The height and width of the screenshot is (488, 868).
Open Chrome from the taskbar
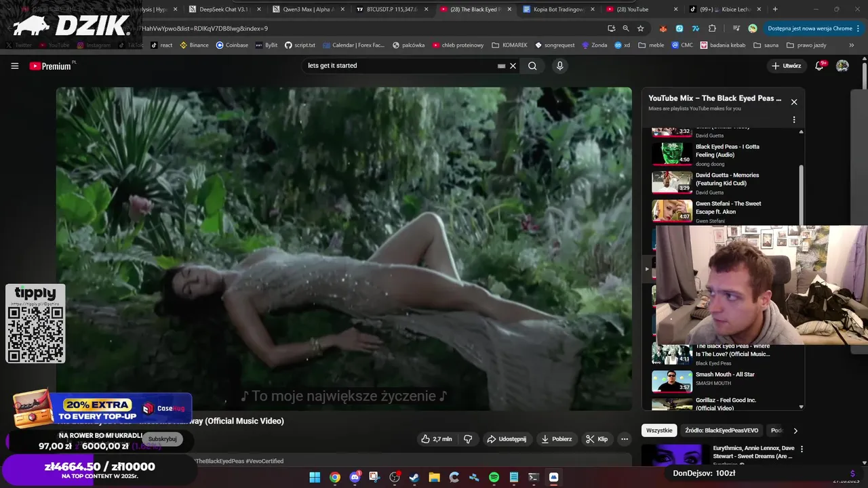point(335,477)
